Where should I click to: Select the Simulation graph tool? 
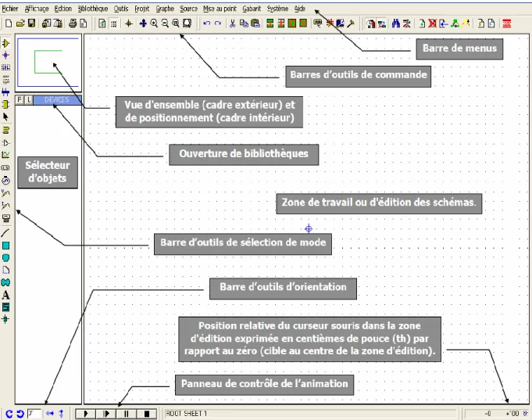[5, 155]
